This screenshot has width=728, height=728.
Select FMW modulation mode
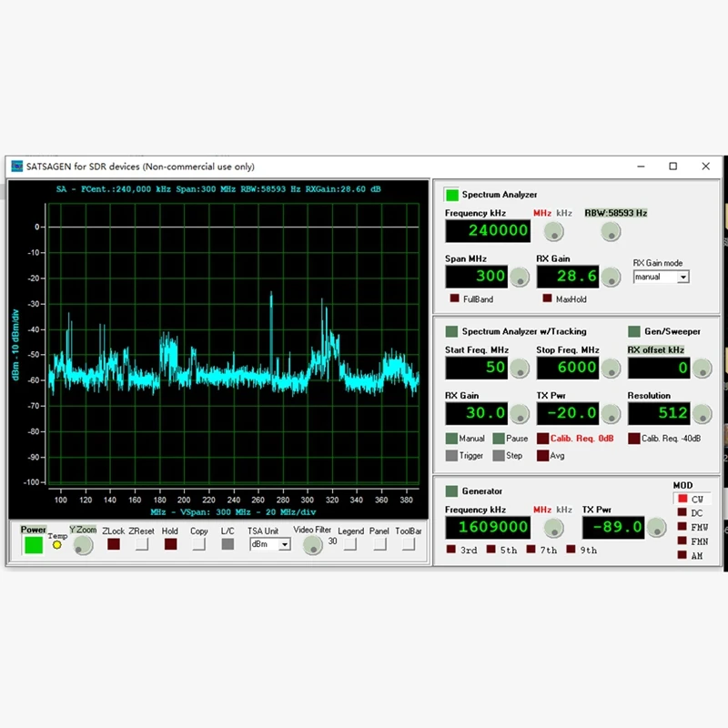click(682, 526)
